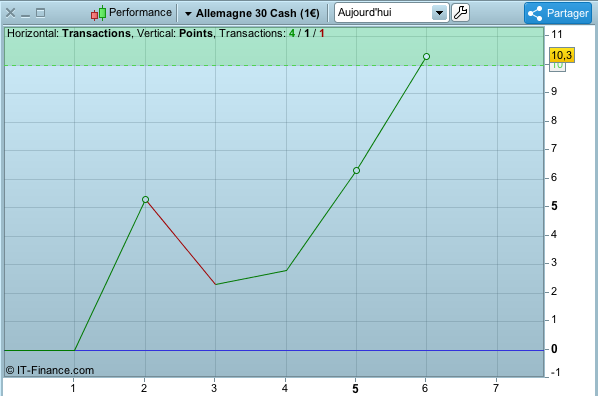598x396 pixels.
Task: Click the IT-Finance.com copyright text
Action: 50,370
